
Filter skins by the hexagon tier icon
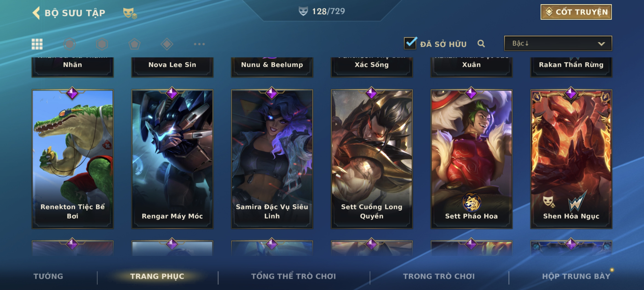pyautogui.click(x=102, y=44)
